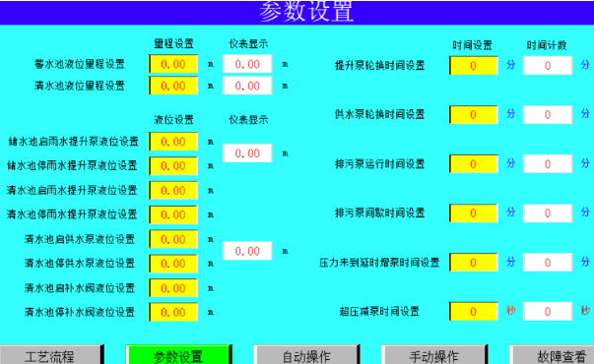The image size is (594, 364).
Task: Select the white 仪表显示 readout for 蓄水池液位量程设置
Action: (247, 64)
